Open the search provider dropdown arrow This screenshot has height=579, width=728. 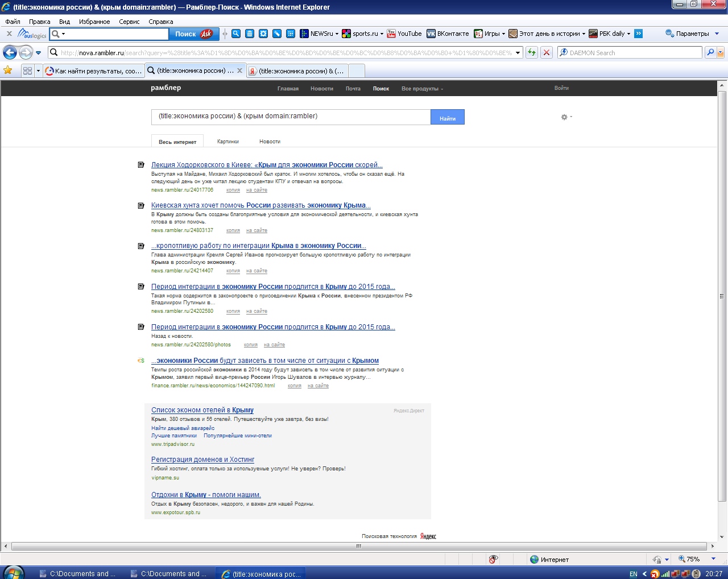pos(721,52)
